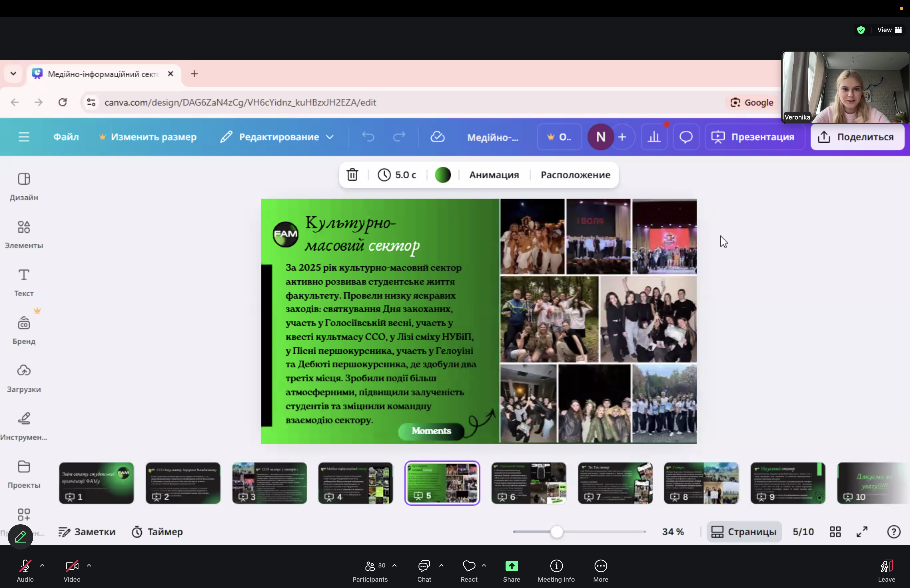Enter fullscreen with expand arrows icon
Screen dimensions: 910x588
point(862,531)
